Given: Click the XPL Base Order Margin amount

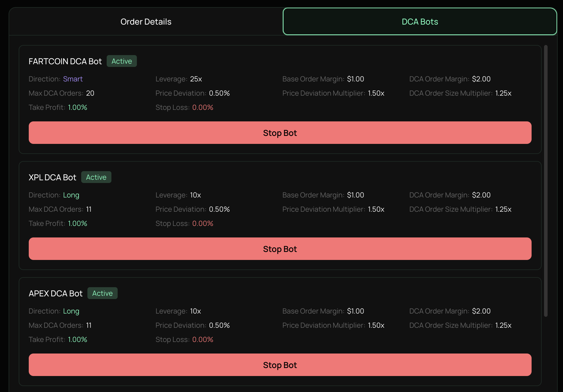Looking at the screenshot, I should pyautogui.click(x=355, y=195).
